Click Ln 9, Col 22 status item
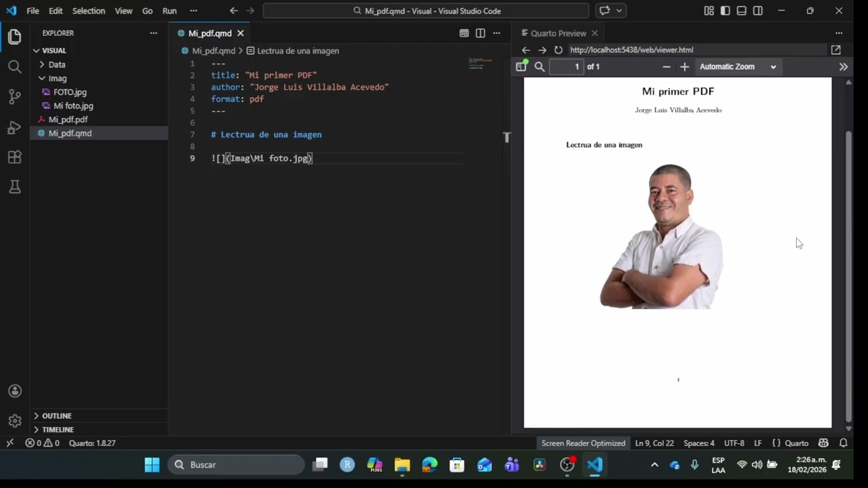This screenshot has height=488, width=868. pyautogui.click(x=654, y=443)
